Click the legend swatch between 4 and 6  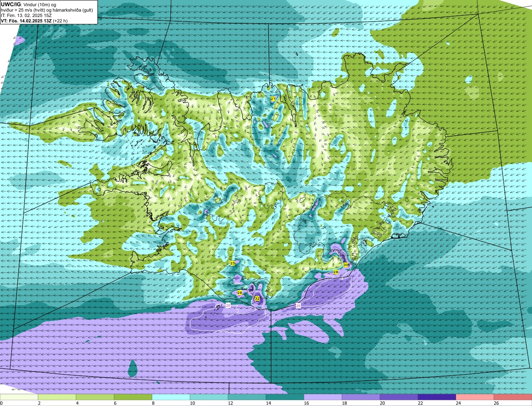(95, 397)
